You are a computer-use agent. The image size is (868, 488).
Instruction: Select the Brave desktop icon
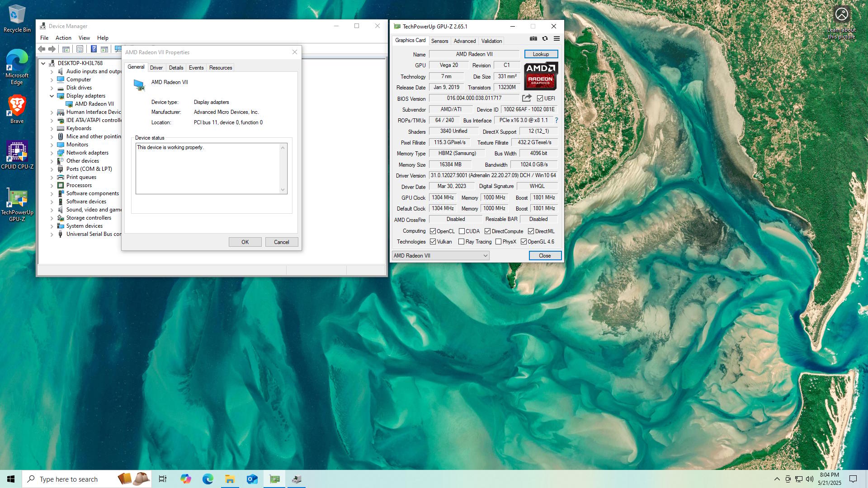tap(17, 109)
